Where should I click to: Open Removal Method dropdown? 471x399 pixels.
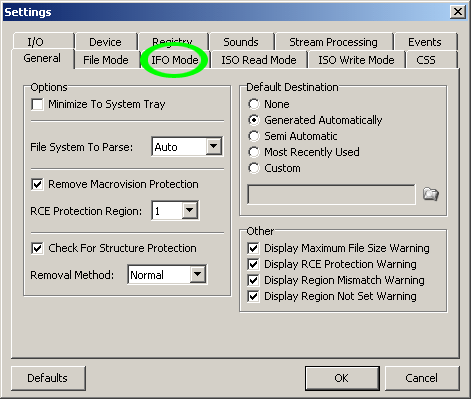click(x=198, y=274)
